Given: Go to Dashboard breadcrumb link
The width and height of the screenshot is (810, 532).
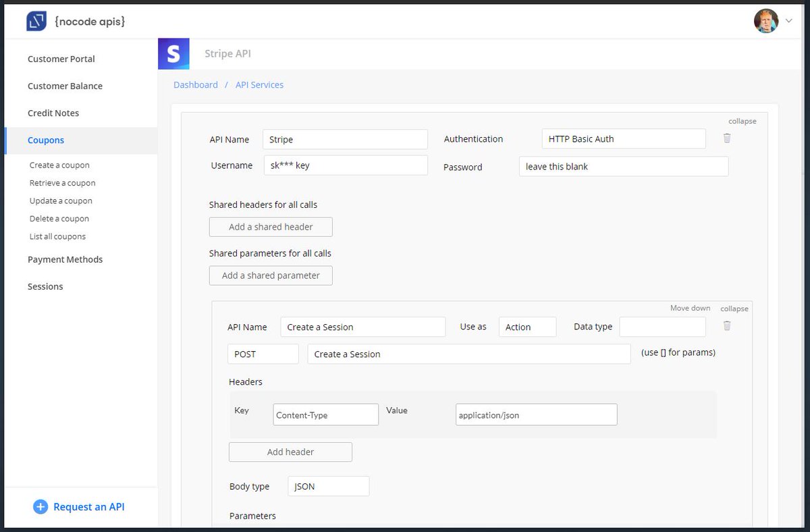Looking at the screenshot, I should tap(196, 84).
